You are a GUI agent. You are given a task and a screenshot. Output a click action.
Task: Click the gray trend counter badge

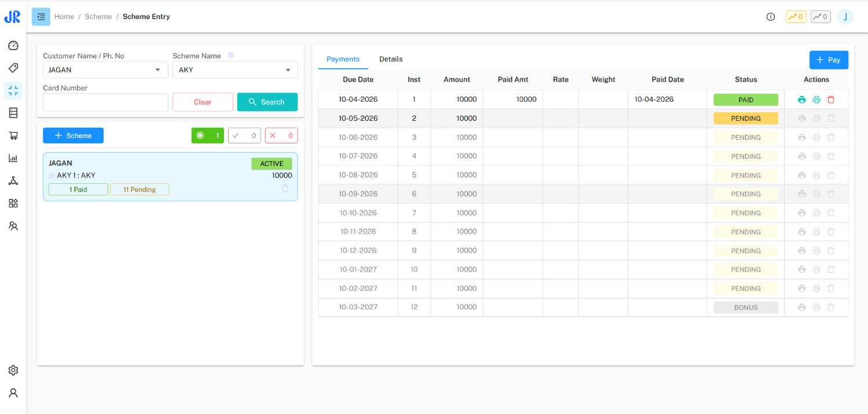(x=821, y=17)
